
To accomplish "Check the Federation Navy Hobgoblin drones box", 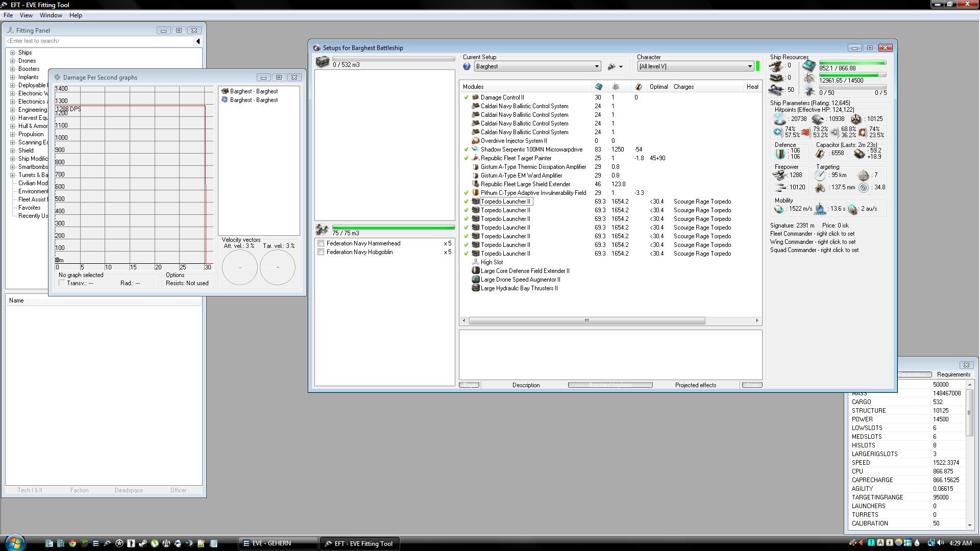I will (x=321, y=252).
